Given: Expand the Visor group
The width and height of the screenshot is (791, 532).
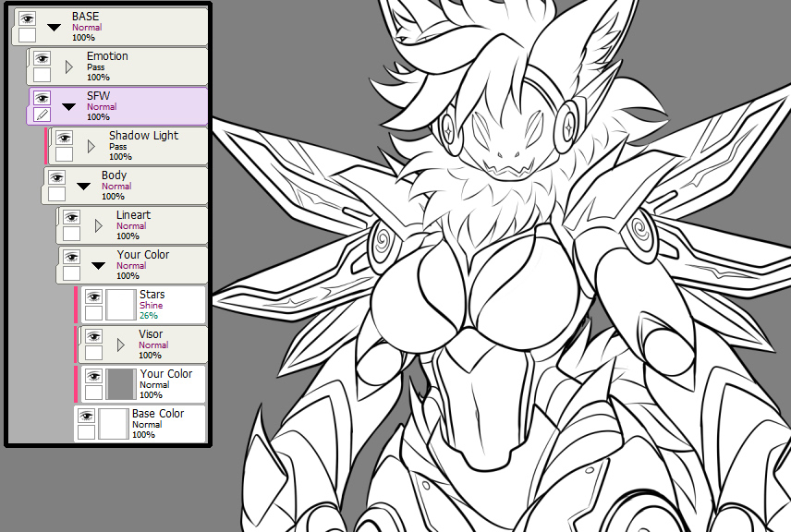Looking at the screenshot, I should [120, 345].
